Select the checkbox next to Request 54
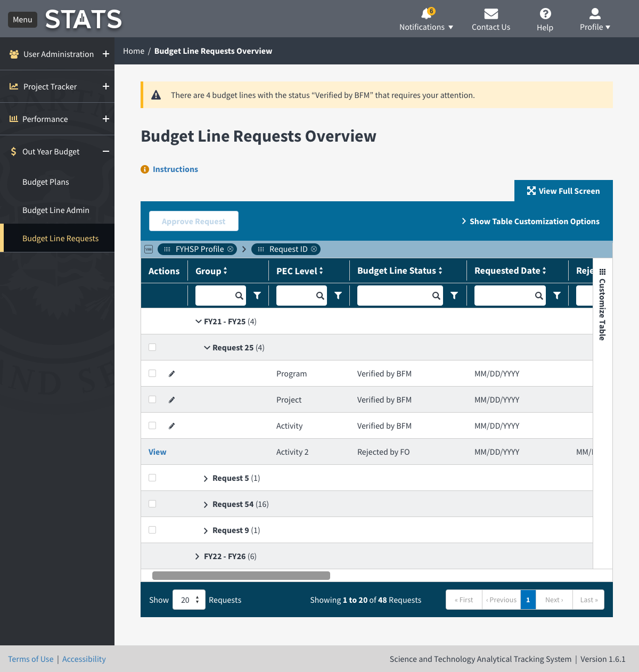The image size is (639, 672). tap(152, 504)
